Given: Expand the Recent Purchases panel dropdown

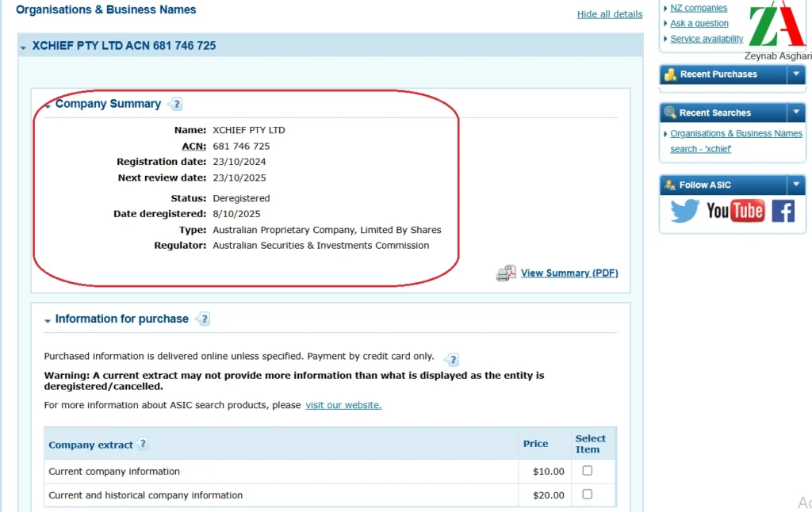Looking at the screenshot, I should click(796, 75).
